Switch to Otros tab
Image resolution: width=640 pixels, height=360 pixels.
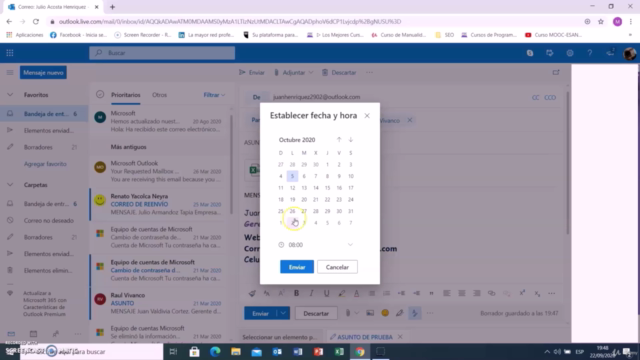159,95
